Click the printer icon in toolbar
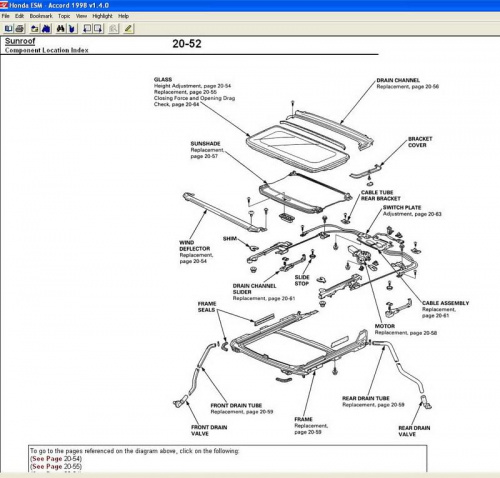Viewport: 500px width, 478px height. (x=20, y=29)
